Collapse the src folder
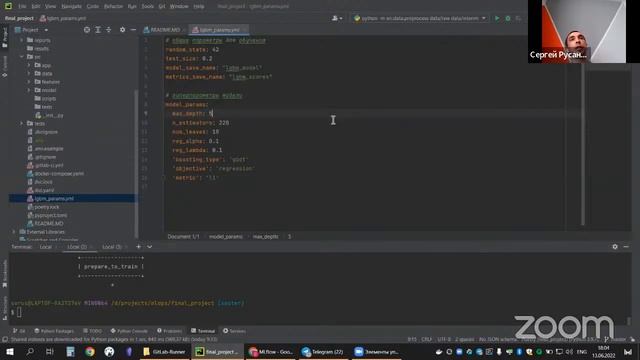Viewport: 640px width, 360px height. 22,57
